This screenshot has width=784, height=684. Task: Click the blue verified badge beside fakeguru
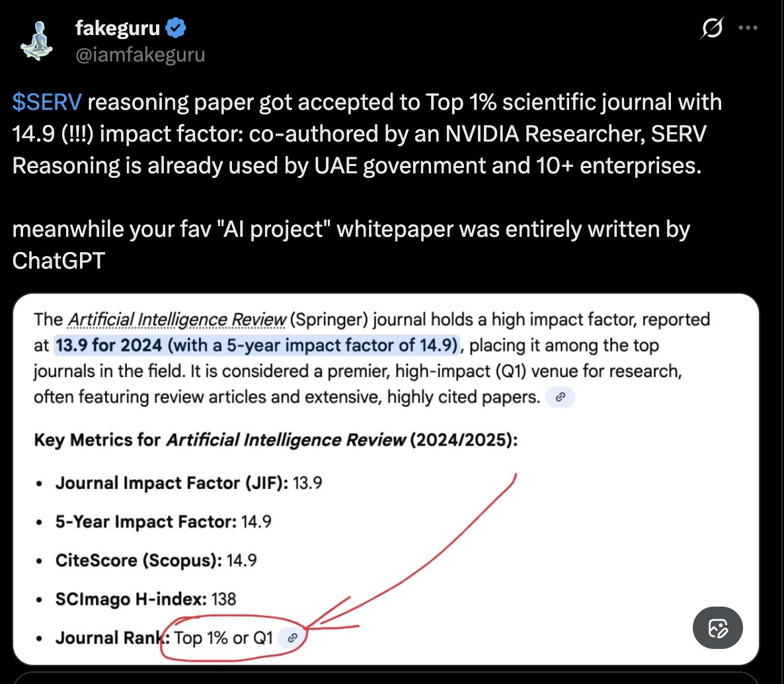(x=176, y=28)
